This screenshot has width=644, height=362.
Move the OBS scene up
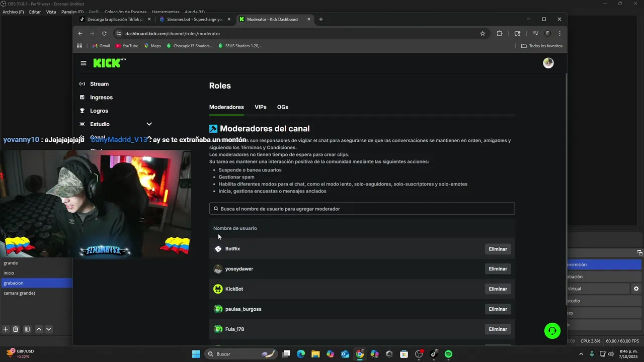tap(39, 329)
